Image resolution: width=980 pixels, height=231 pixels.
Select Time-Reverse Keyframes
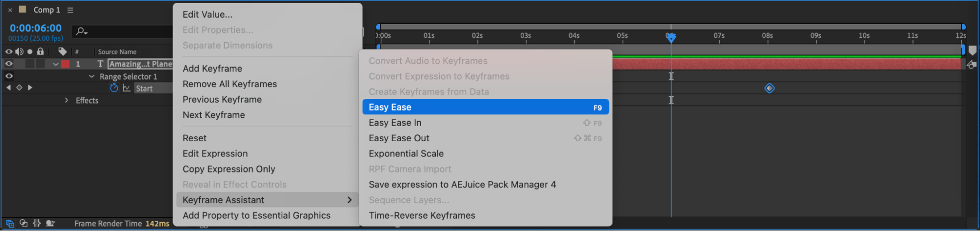point(422,215)
